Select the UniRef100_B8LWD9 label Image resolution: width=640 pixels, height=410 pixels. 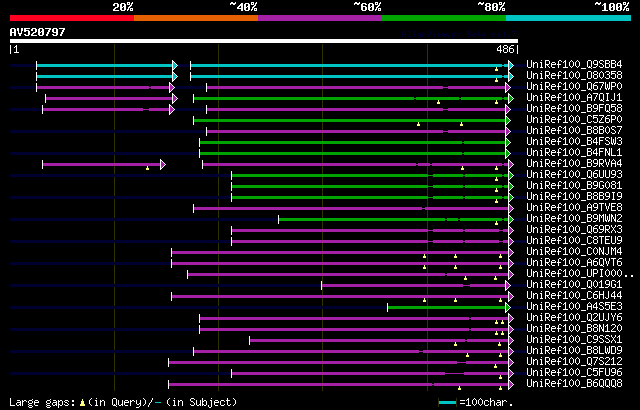click(x=574, y=351)
